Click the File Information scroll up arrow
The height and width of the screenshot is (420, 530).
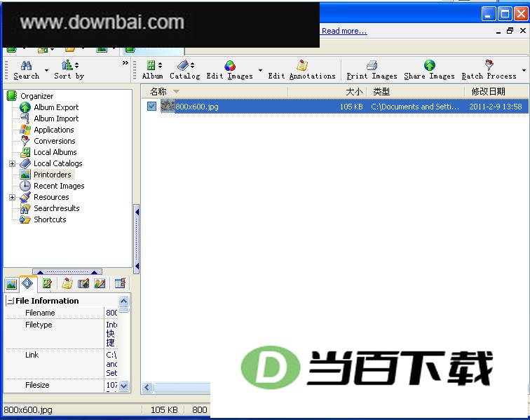[124, 301]
